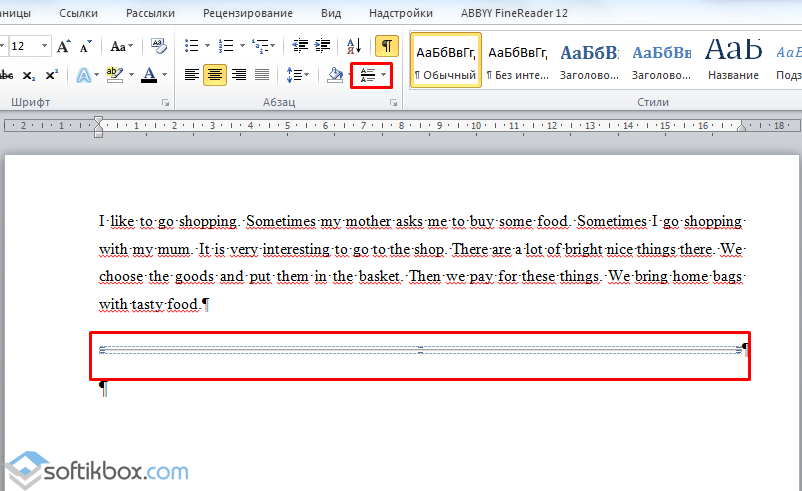Image resolution: width=802 pixels, height=491 pixels.
Task: Apply the Text Effects icon
Action: point(84,75)
